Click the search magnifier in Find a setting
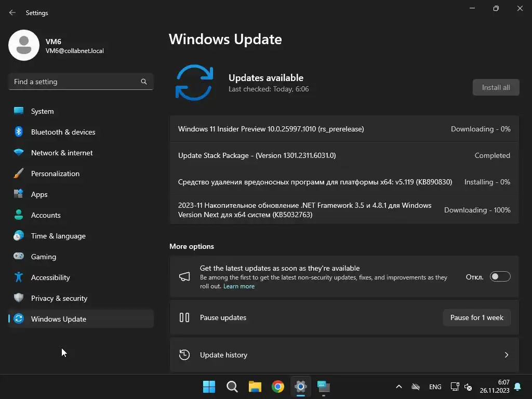 [144, 82]
